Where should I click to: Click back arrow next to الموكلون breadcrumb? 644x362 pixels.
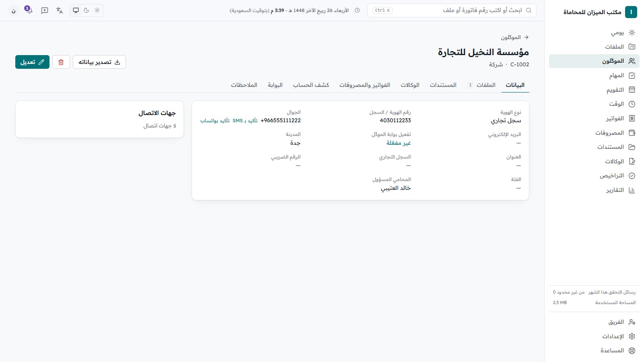526,37
